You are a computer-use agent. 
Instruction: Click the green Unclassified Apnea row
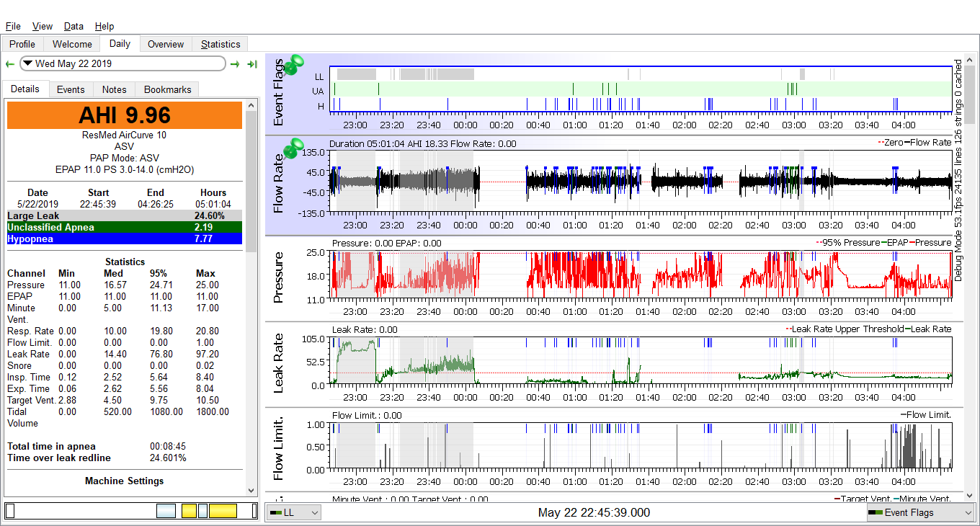tap(125, 227)
